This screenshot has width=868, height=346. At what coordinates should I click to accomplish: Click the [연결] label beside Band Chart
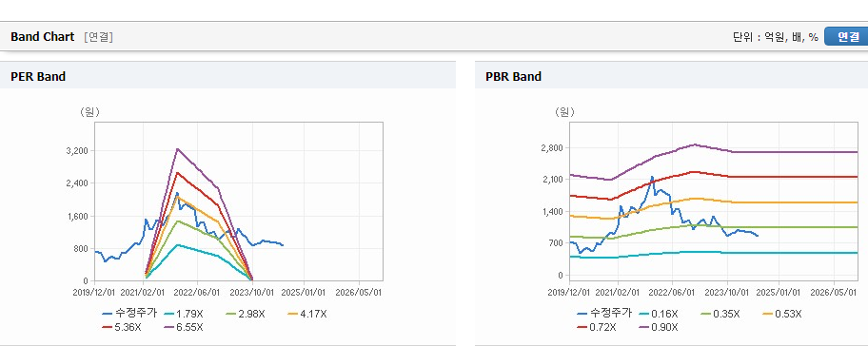point(99,37)
